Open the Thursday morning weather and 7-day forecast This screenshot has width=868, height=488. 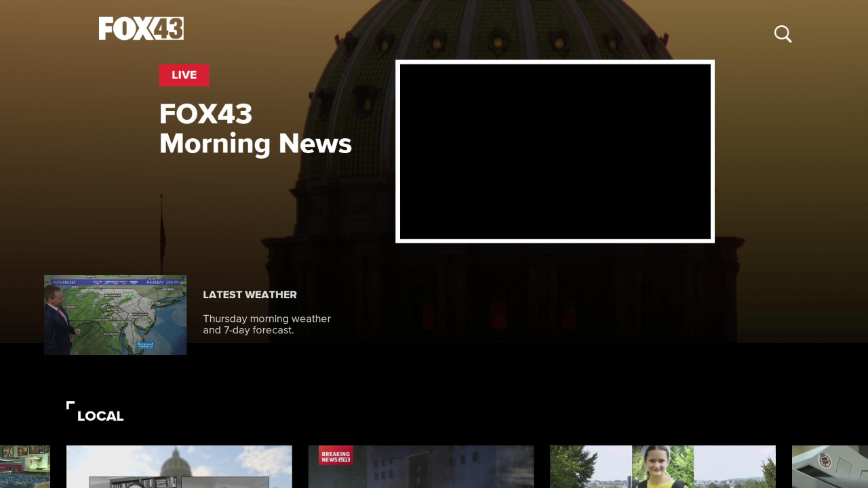(x=267, y=324)
